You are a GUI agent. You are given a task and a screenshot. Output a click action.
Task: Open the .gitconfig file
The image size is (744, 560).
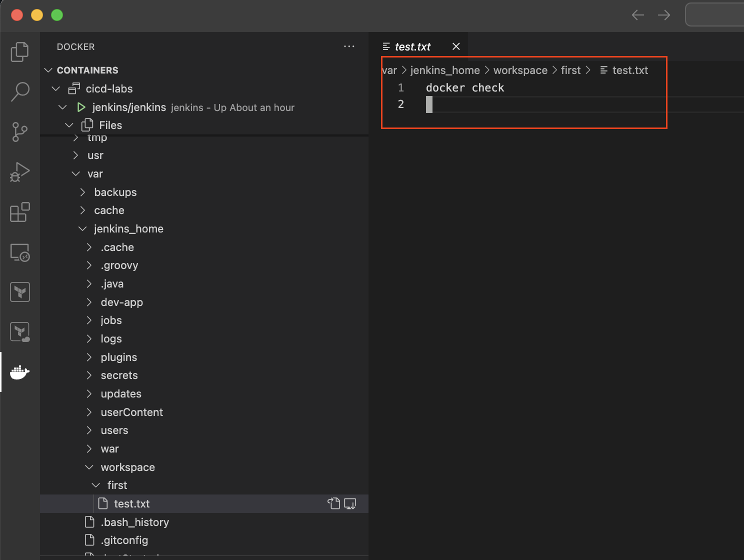[204, 540]
